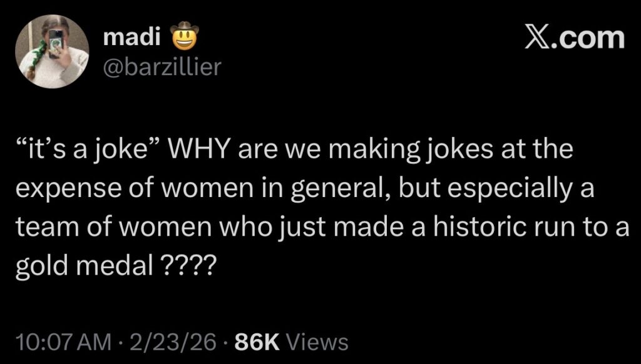641x364 pixels.
Task: Click the phone shown in the avatar
Action: [55, 43]
